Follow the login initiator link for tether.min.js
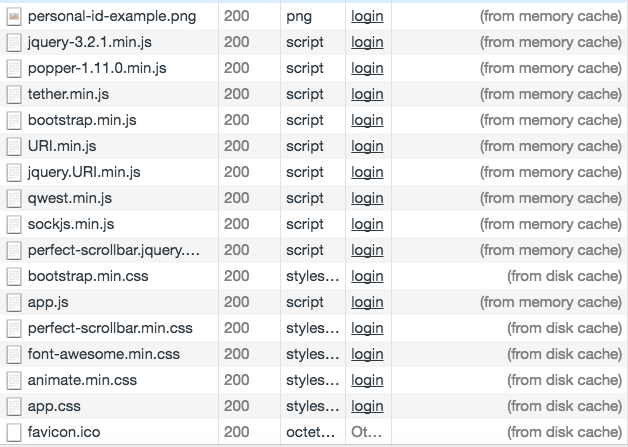This screenshot has width=628, height=447. pyautogui.click(x=367, y=95)
